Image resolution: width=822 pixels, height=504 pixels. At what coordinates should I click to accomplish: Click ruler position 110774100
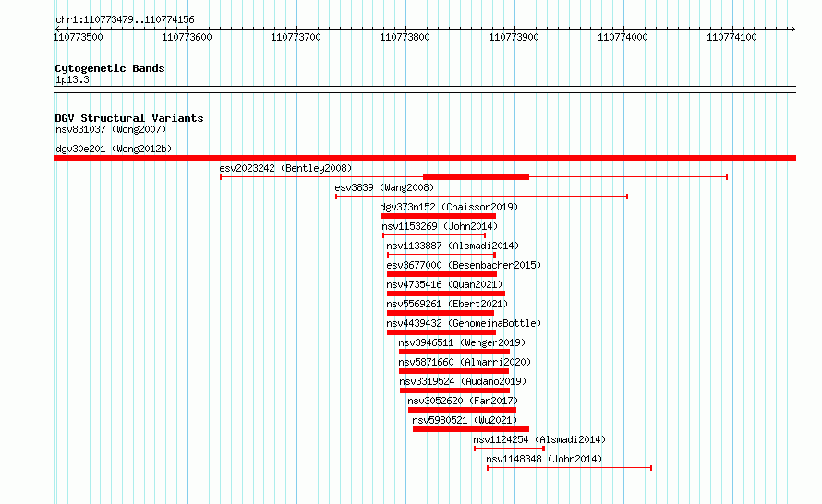[x=732, y=37]
